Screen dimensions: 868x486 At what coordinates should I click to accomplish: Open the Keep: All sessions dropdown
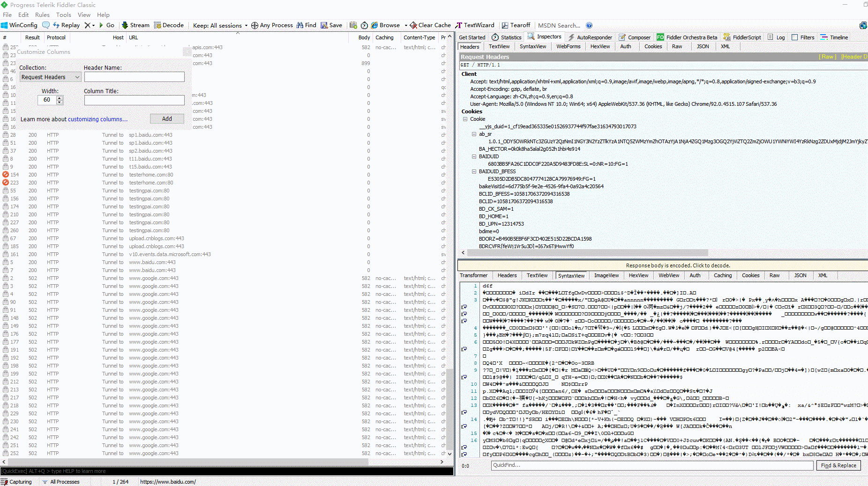point(220,25)
